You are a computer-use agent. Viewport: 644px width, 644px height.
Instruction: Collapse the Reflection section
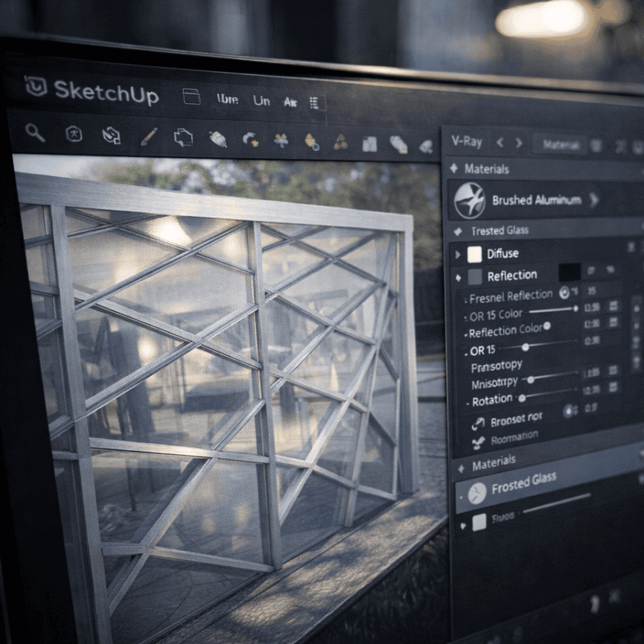coord(458,278)
